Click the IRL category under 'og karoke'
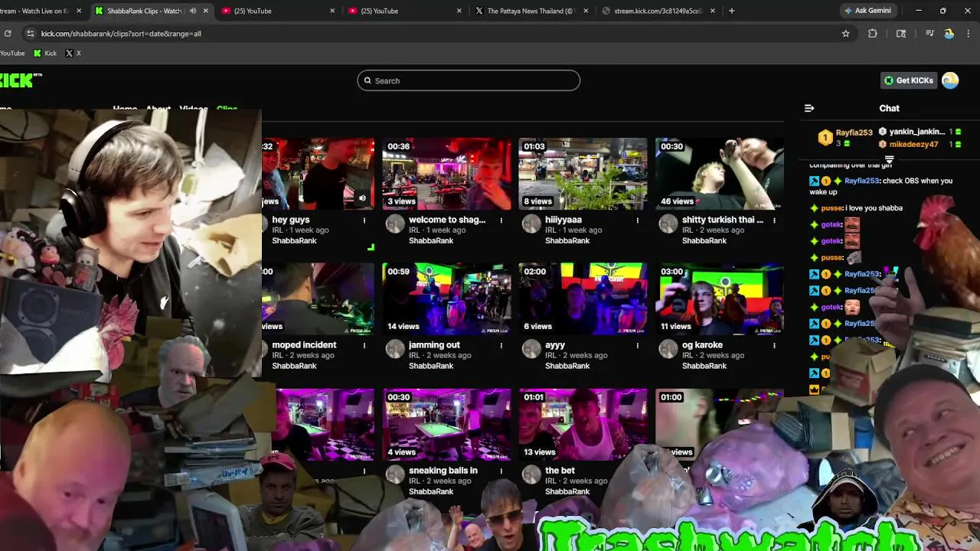 point(687,355)
